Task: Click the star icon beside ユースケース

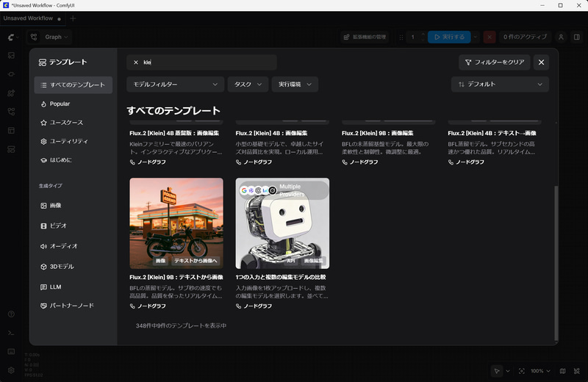Action: [43, 123]
